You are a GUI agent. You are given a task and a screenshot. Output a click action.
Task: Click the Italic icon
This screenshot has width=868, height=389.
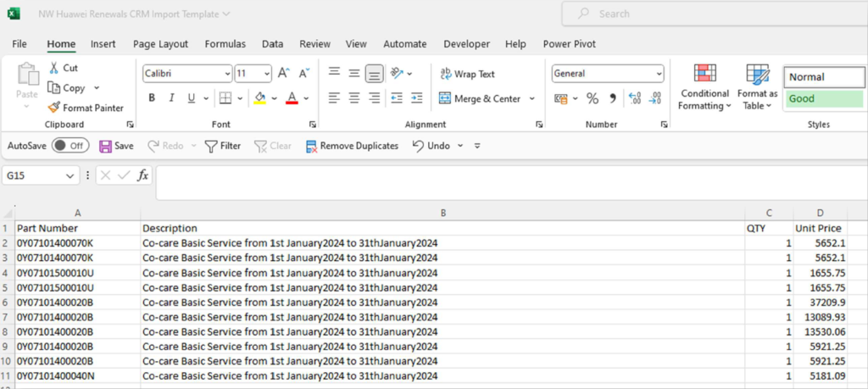click(x=174, y=98)
